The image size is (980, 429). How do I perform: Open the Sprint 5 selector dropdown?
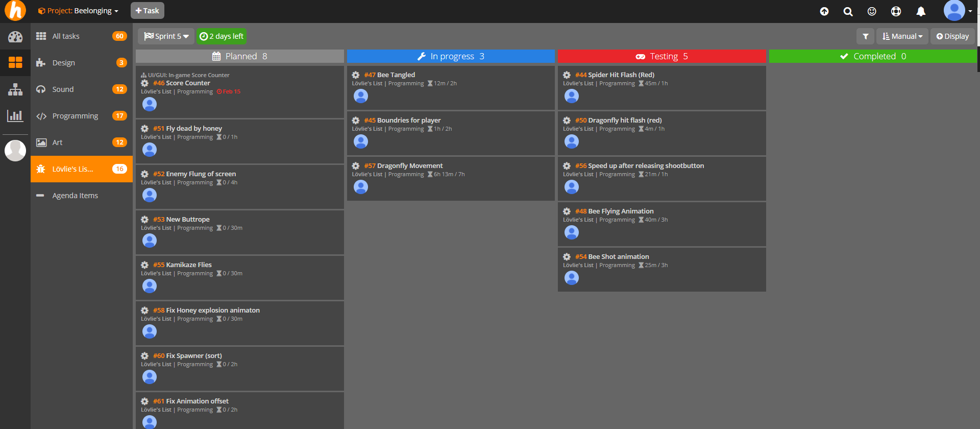166,36
